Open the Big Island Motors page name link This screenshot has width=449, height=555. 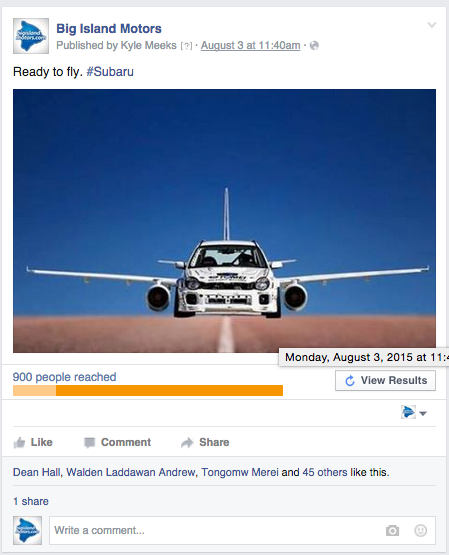pos(109,28)
